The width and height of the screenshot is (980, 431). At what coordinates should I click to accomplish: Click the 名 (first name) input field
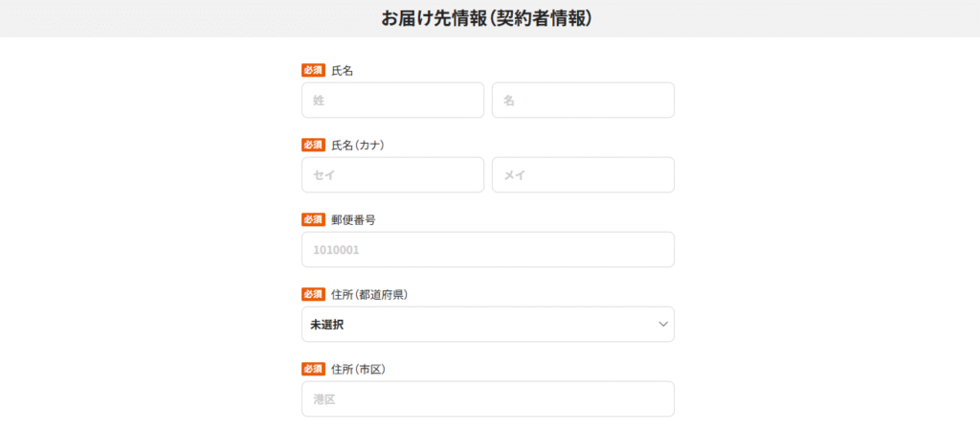click(583, 101)
